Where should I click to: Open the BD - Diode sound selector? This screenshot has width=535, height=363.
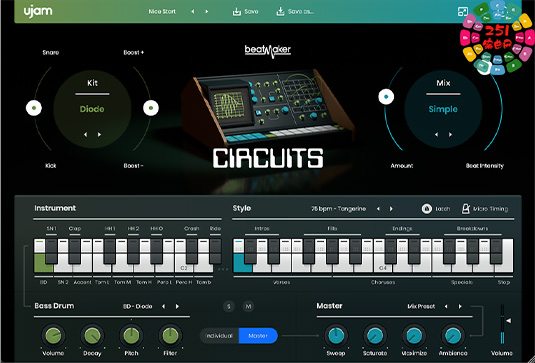pyautogui.click(x=138, y=306)
